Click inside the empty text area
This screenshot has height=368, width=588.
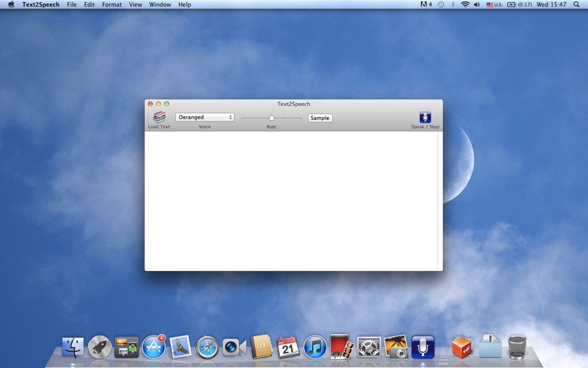[290, 199]
